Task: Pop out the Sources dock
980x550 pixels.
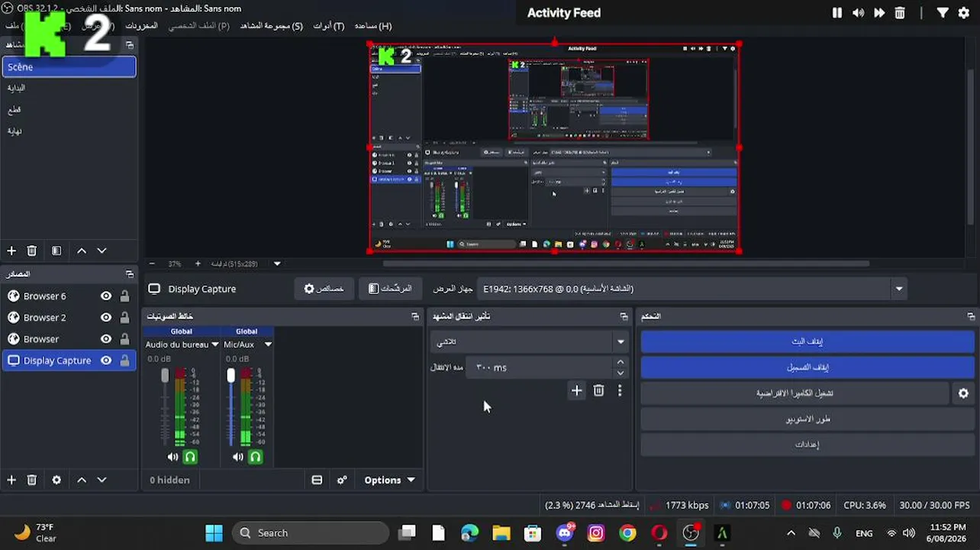Action: click(130, 273)
